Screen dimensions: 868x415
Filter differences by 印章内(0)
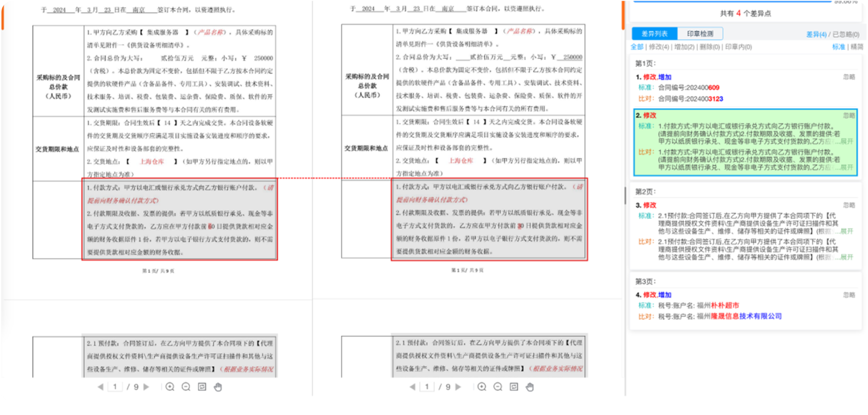point(738,47)
